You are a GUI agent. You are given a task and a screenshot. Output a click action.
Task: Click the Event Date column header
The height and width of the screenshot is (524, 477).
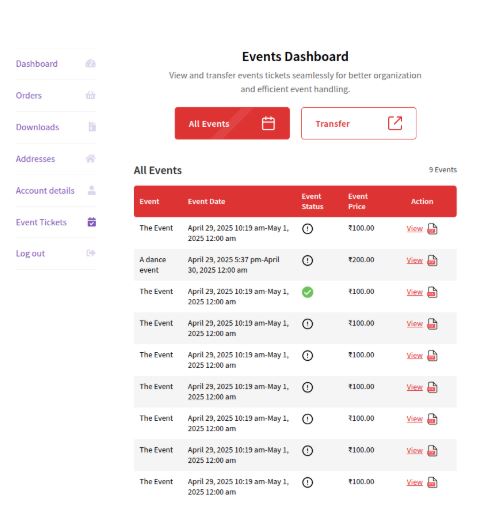206,202
